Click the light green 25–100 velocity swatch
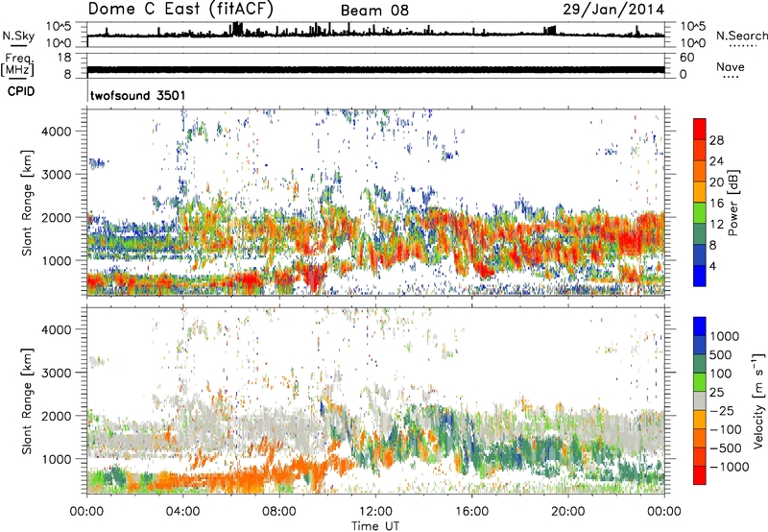 pos(700,382)
